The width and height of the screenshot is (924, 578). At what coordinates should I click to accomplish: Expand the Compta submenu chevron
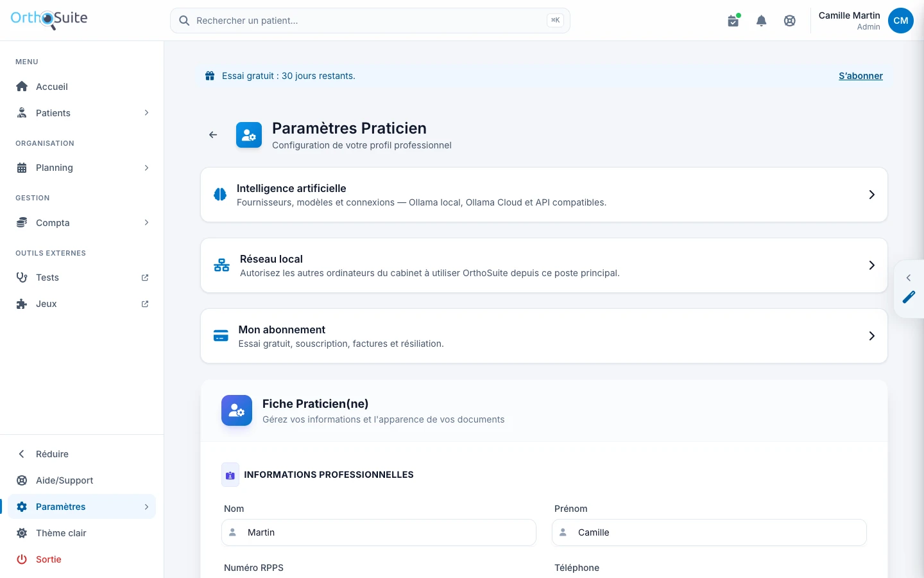[x=146, y=223]
